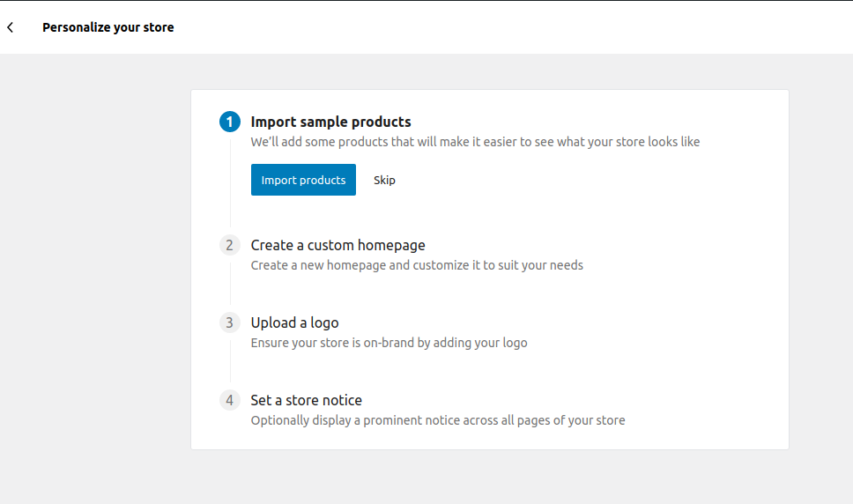Expand the Create a custom homepage step
The image size is (853, 504).
(337, 245)
